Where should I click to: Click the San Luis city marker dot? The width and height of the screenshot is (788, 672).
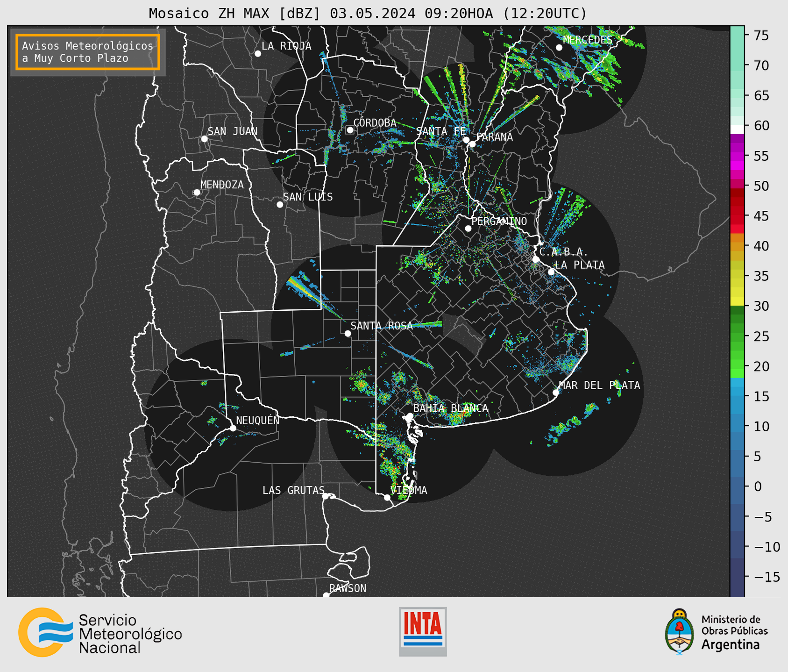pos(280,205)
